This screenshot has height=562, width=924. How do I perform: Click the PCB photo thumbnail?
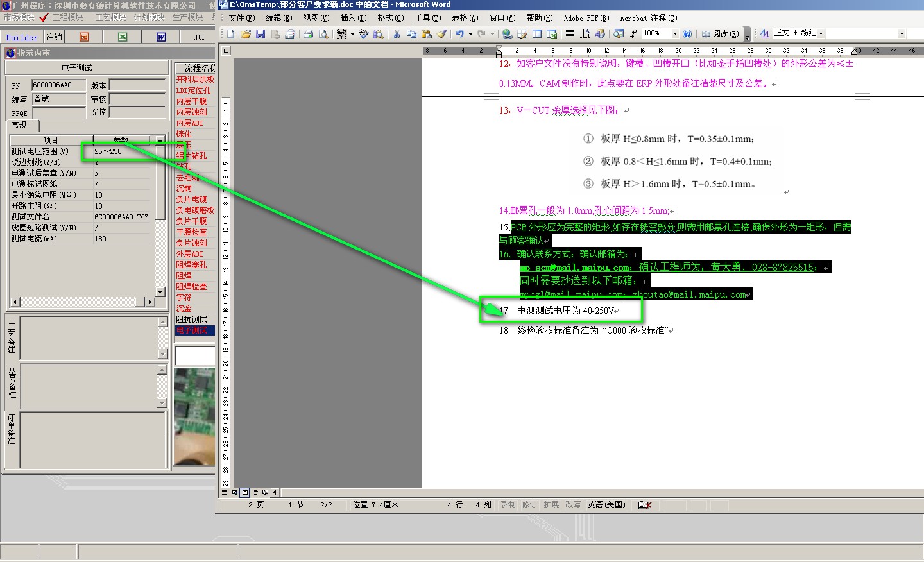pos(194,417)
